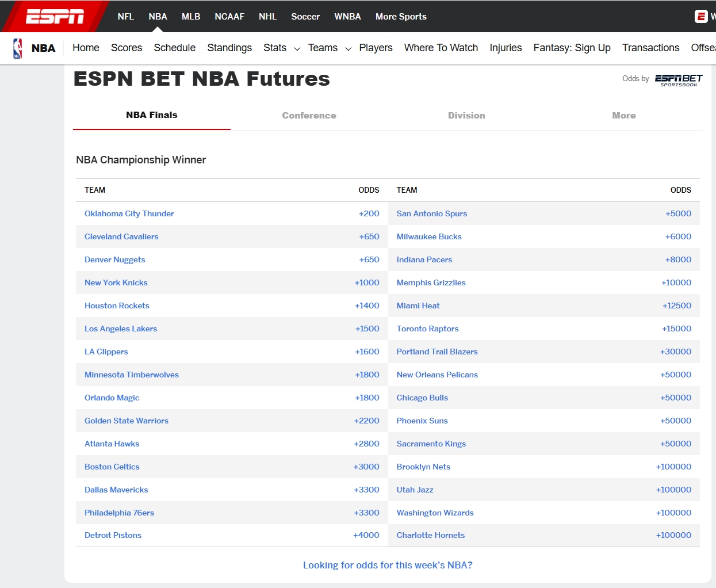
Task: Open NBA in top navigation
Action: tap(158, 17)
